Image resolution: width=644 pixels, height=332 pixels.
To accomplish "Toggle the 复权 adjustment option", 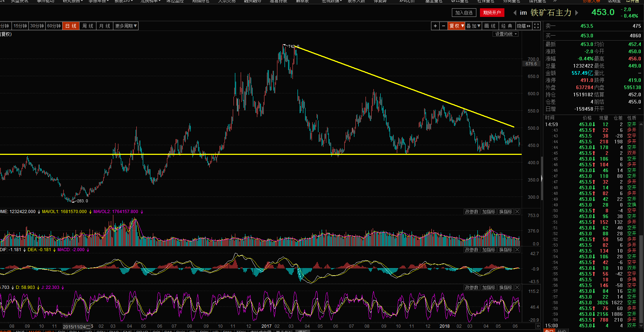I will [x=456, y=26].
